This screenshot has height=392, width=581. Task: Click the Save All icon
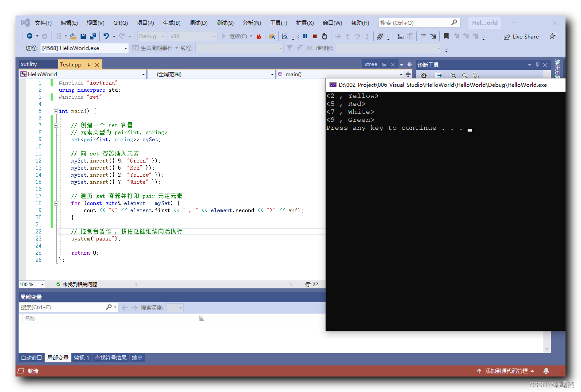(x=93, y=36)
